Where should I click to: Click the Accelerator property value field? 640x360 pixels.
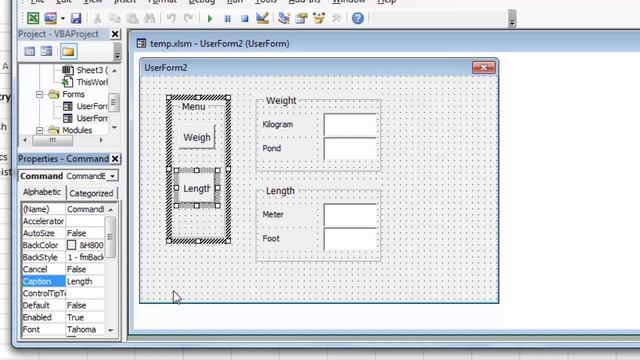coord(85,221)
